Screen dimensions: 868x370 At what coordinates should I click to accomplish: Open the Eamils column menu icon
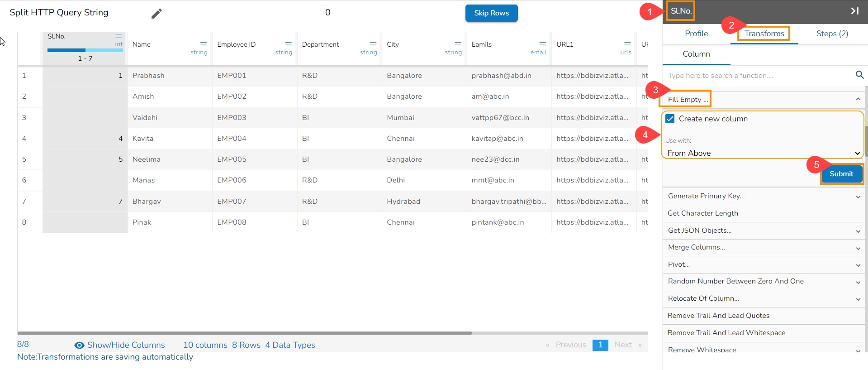tap(543, 44)
